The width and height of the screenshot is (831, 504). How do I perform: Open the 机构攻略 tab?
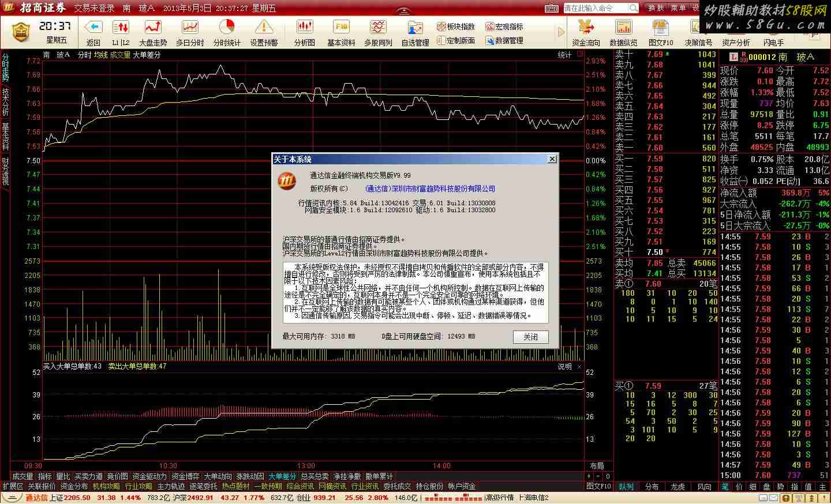click(x=107, y=486)
